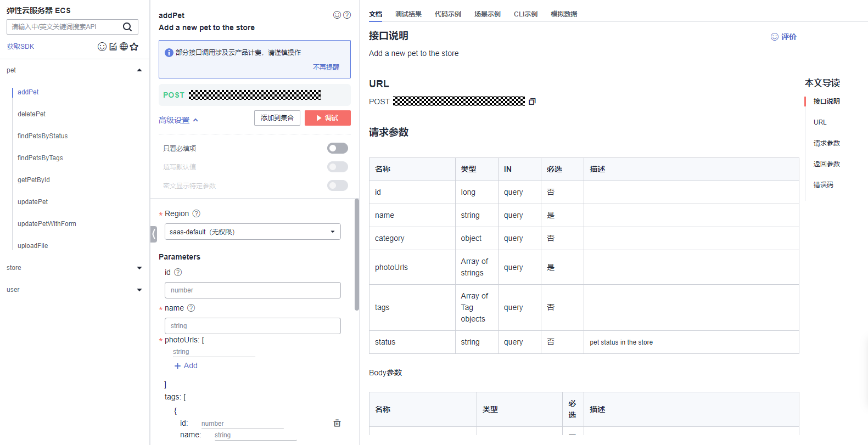Click the help icon next to Region

point(197,213)
